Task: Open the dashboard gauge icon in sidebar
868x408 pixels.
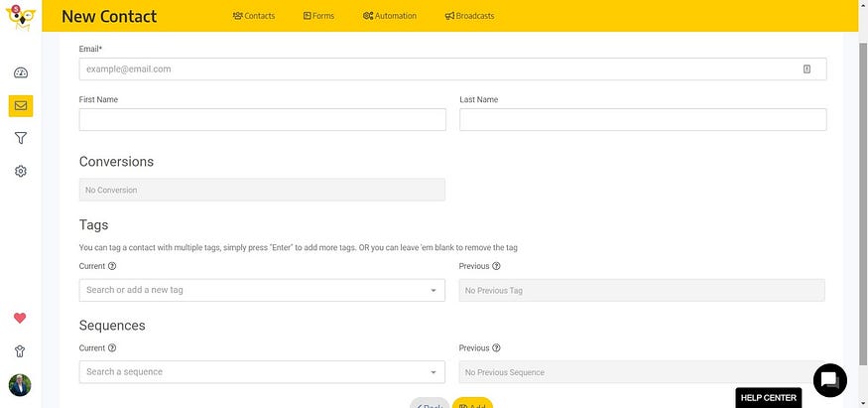Action: tap(21, 73)
